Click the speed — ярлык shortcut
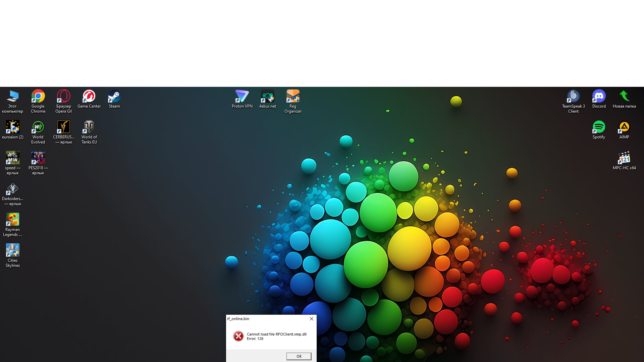This screenshot has width=644, height=362. pos(12,163)
